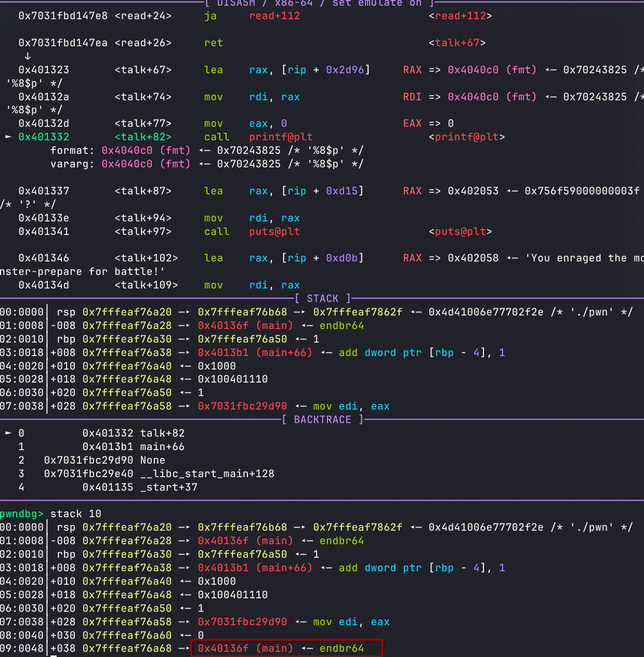Click the address 0x7031fbd147ea at read+26
The image size is (644, 657).
pyautogui.click(x=63, y=43)
